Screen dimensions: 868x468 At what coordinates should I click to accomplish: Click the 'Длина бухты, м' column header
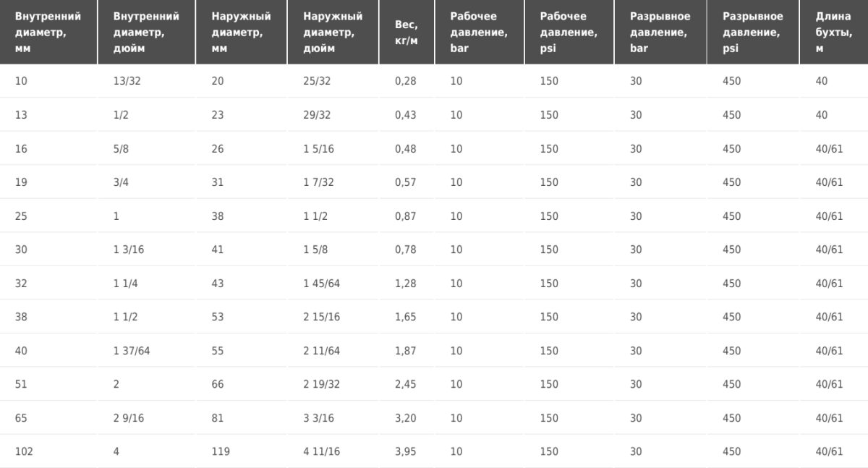click(834, 33)
